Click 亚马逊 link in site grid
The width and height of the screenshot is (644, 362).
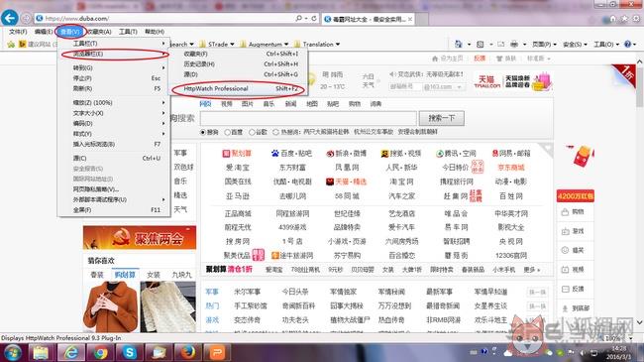pyautogui.click(x=238, y=196)
